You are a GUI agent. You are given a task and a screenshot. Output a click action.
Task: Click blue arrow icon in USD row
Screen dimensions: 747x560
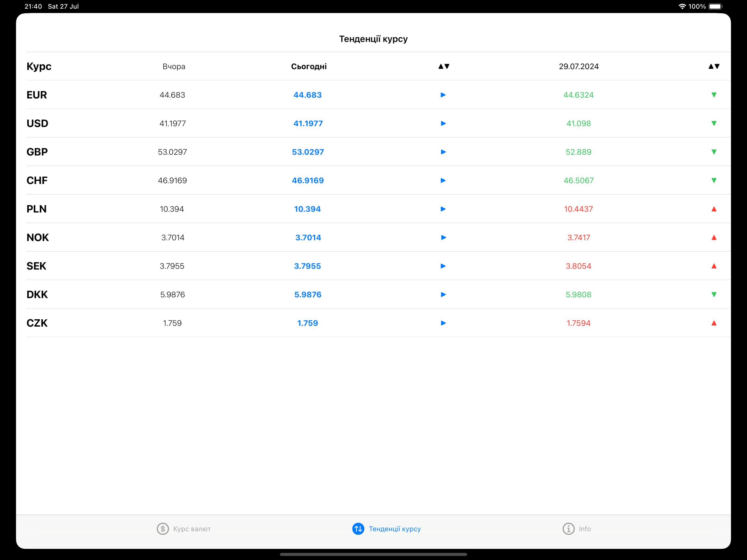coord(443,123)
